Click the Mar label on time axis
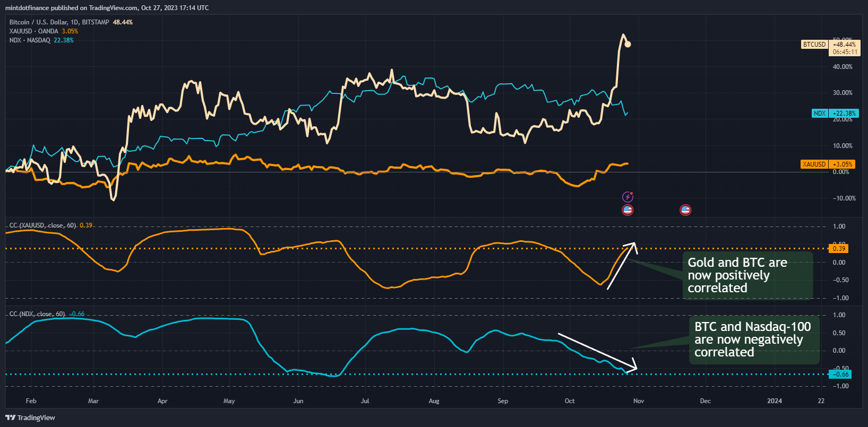This screenshot has width=868, height=427. click(93, 401)
